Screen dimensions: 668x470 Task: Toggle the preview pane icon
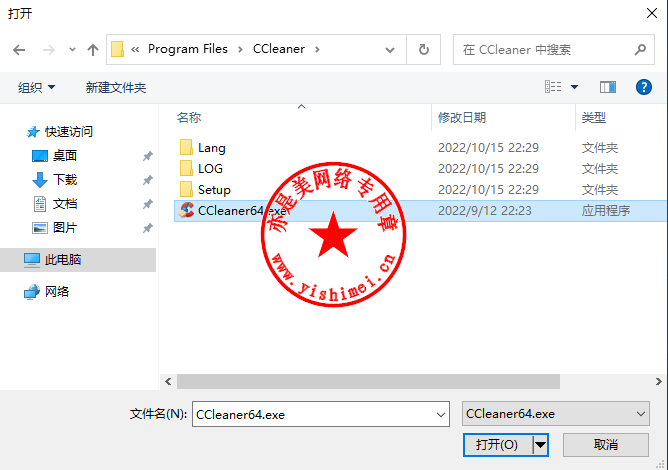608,87
